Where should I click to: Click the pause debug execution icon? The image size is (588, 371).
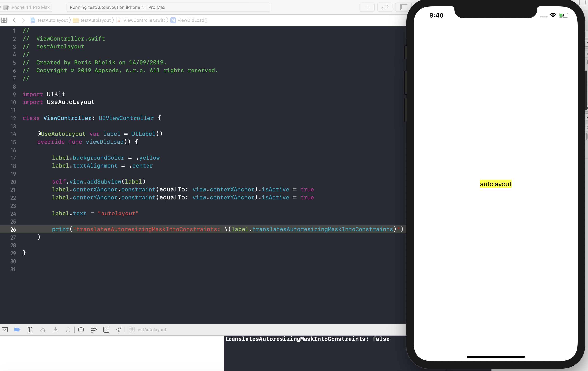point(30,329)
